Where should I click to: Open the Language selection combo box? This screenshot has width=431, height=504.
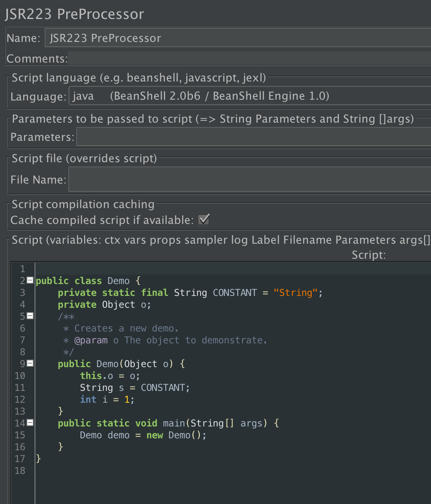(249, 96)
